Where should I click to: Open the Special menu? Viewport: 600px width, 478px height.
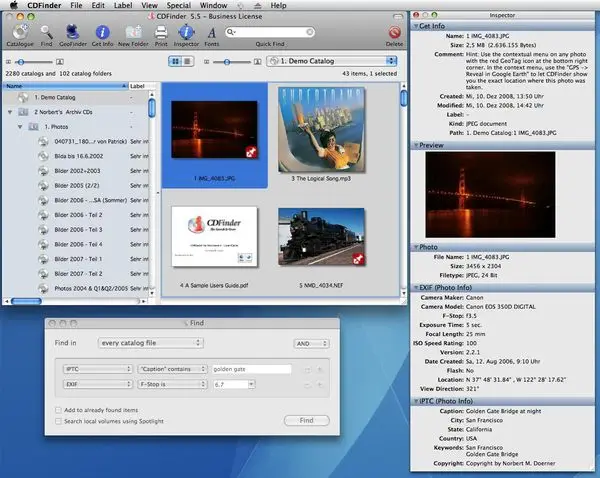coord(178,5)
